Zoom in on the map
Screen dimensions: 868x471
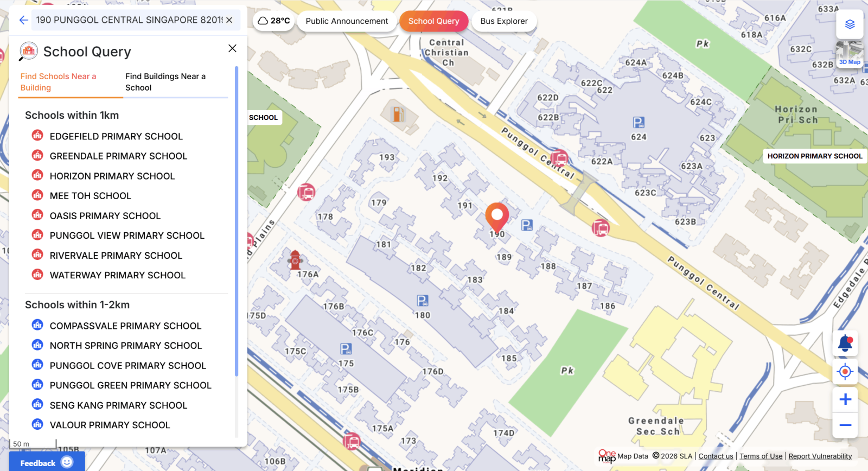click(x=845, y=400)
